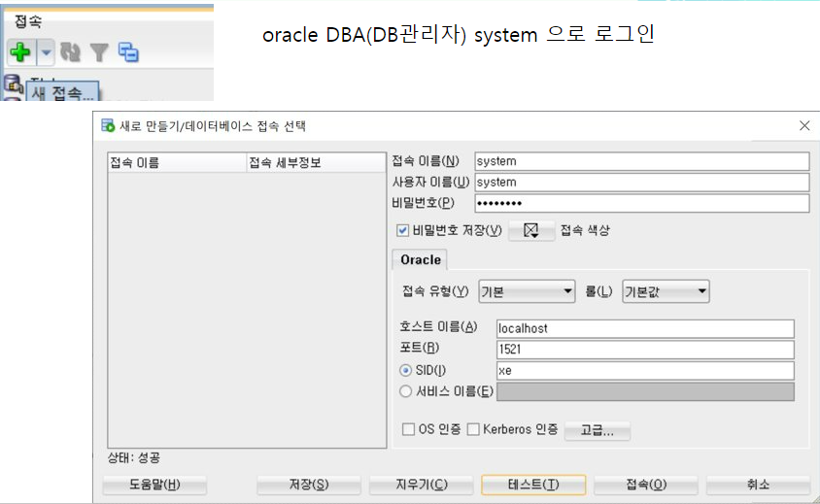The width and height of the screenshot is (820, 504).
Task: Close the 데이터베이스 접속 선택 dialog
Action: coord(804,125)
